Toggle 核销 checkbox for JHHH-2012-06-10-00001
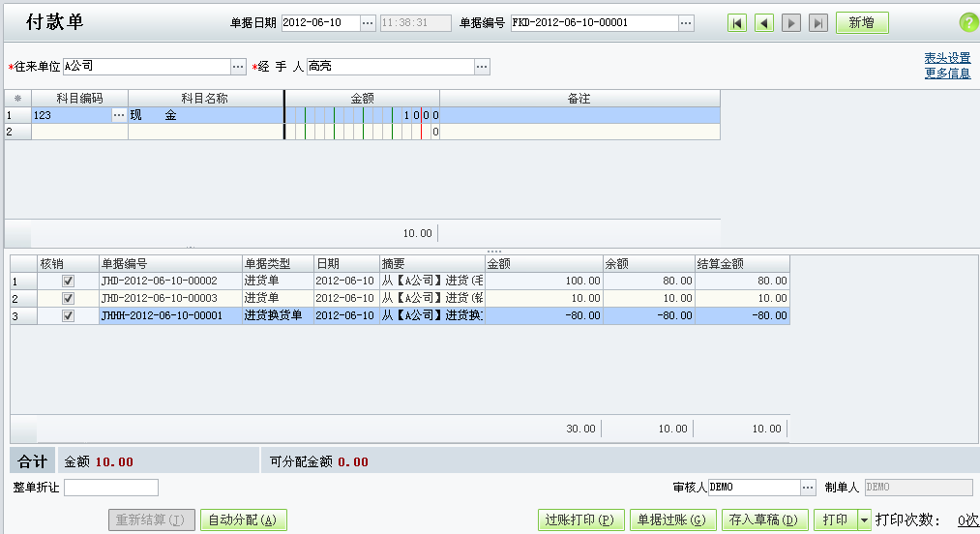This screenshot has height=534, width=980. 68,315
